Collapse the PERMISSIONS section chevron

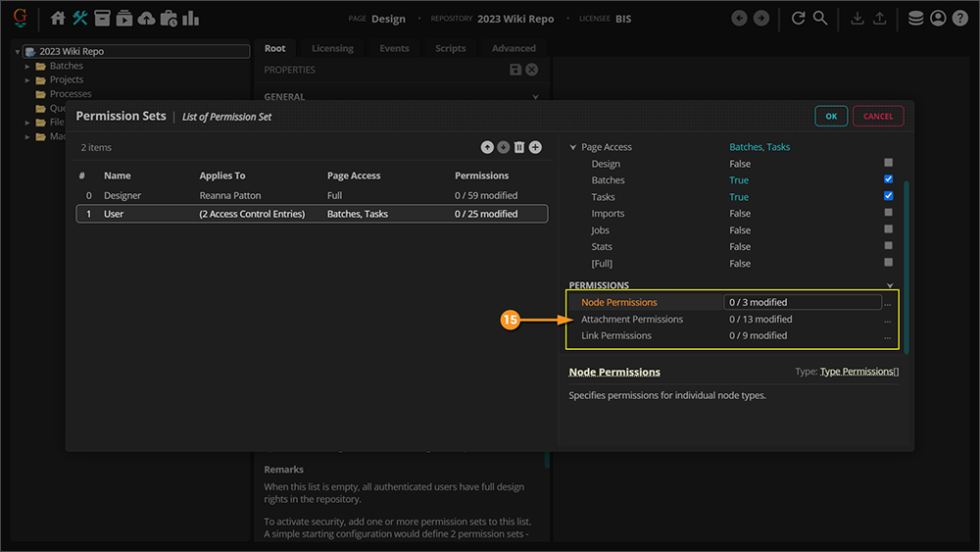click(890, 285)
